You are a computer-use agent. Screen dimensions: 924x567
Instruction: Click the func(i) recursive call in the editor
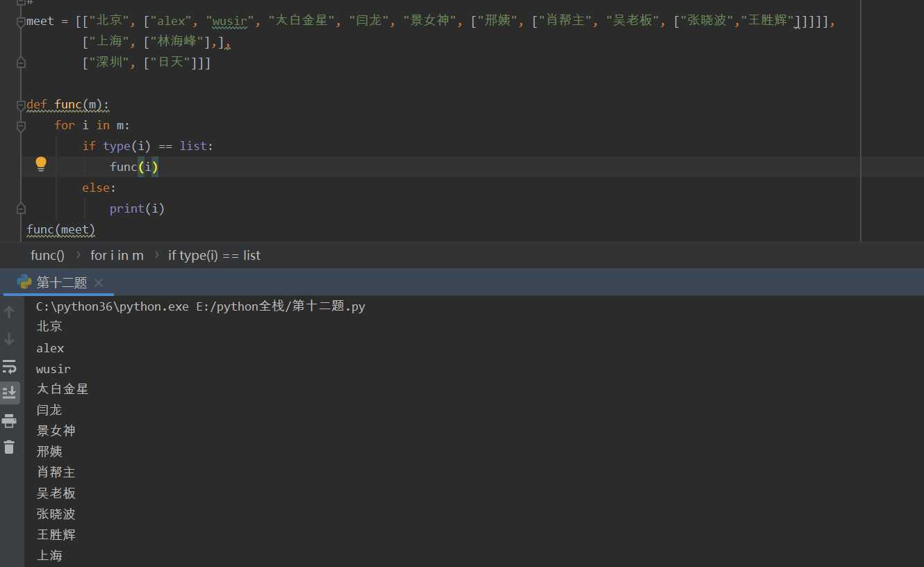point(134,167)
